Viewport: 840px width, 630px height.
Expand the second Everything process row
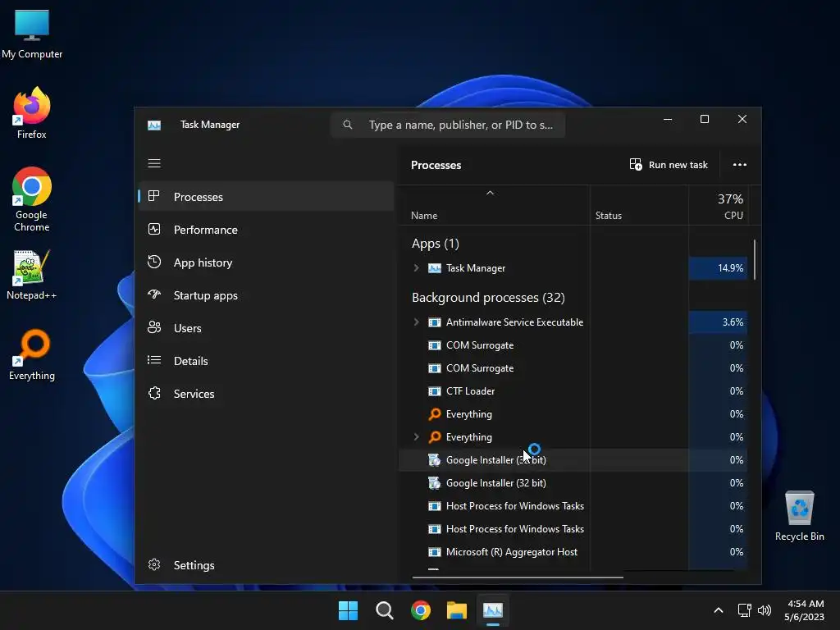click(416, 437)
